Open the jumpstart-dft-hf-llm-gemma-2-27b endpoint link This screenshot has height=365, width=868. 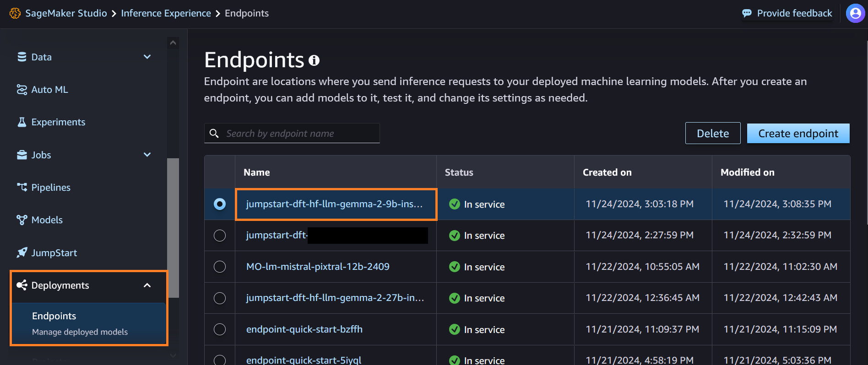[335, 298]
